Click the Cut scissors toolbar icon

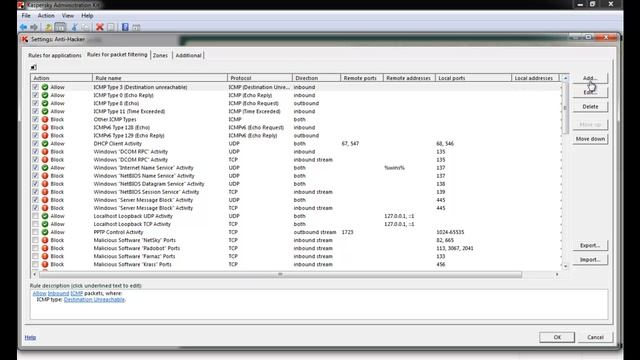[x=74, y=27]
